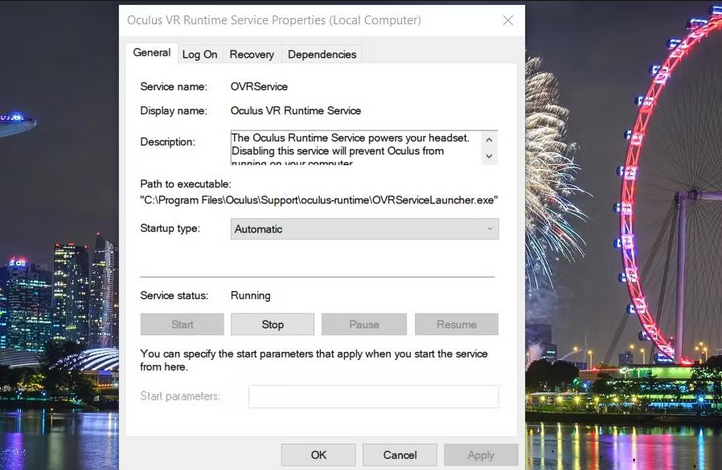Open the Recovery tab
Image resolution: width=722 pixels, height=470 pixels.
251,54
